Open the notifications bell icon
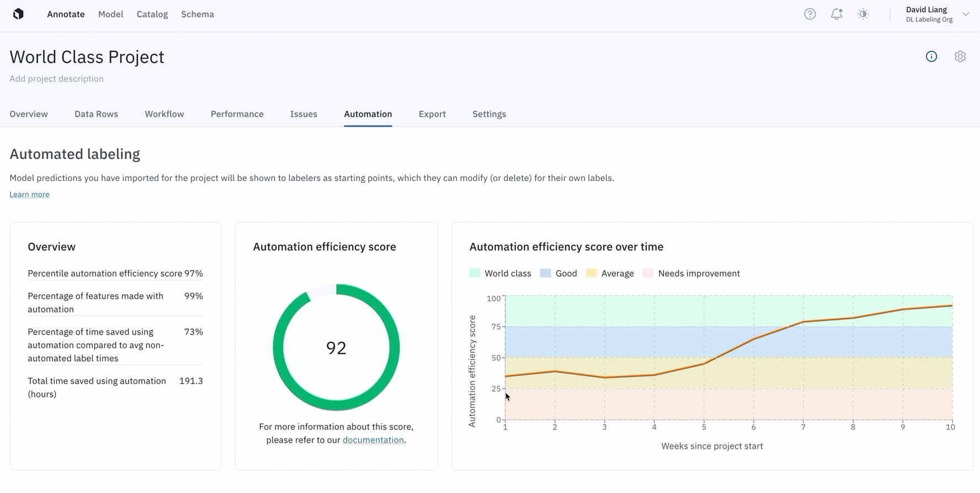This screenshot has width=980, height=493. (836, 14)
